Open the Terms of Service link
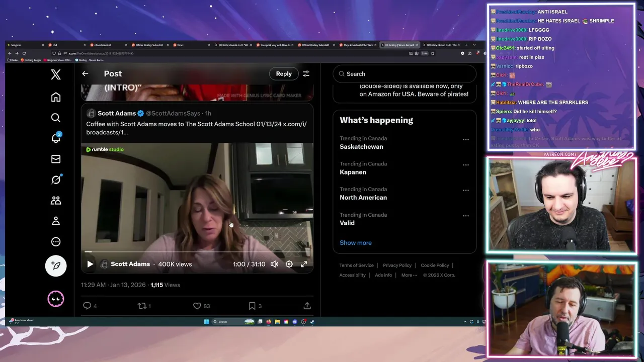This screenshot has width=644, height=362. (x=357, y=265)
